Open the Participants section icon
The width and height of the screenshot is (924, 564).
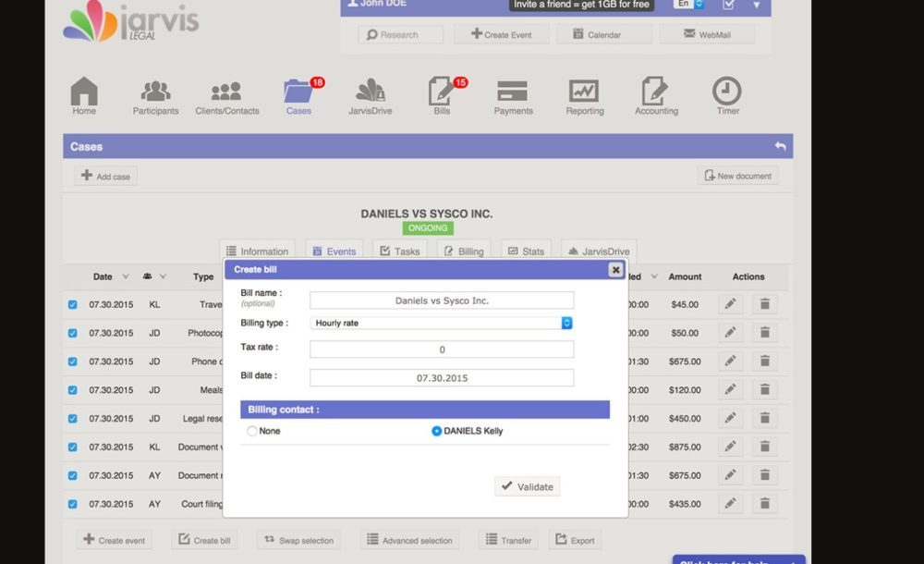click(x=155, y=92)
